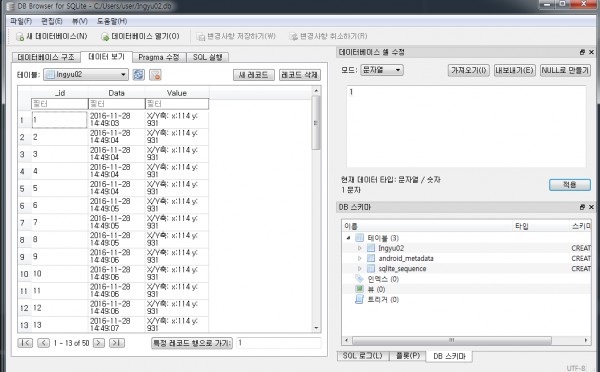The height and width of the screenshot is (372, 600).
Task: Select the _id cell of row 1
Action: click(x=60, y=120)
